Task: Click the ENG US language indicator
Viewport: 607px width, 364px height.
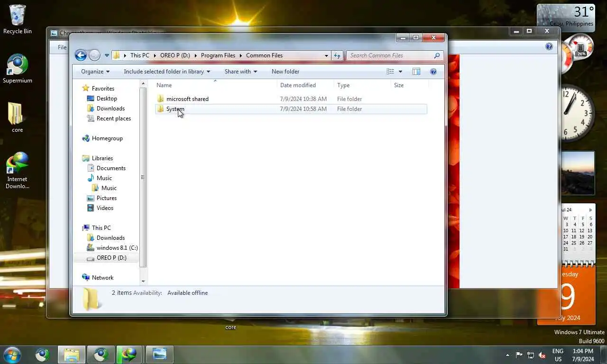Action: pyautogui.click(x=558, y=355)
